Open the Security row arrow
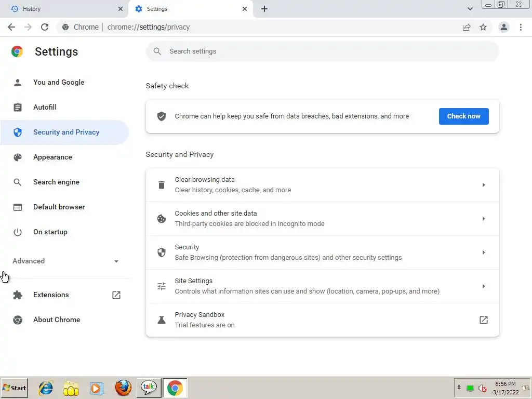532x399 pixels. click(x=484, y=252)
